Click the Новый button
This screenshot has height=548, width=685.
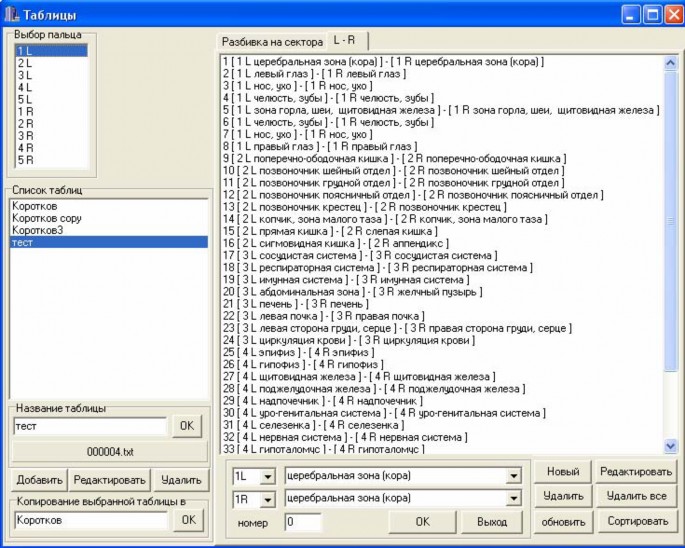[563, 472]
